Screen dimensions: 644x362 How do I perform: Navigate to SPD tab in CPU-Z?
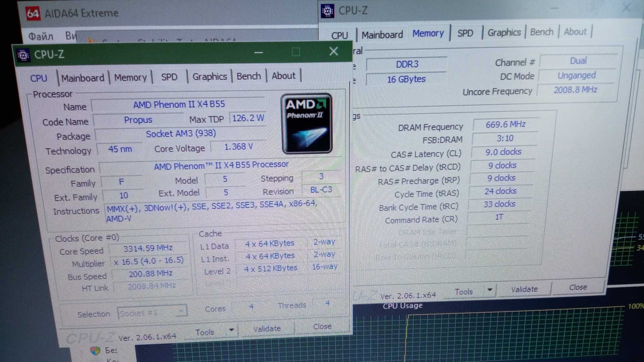point(169,77)
